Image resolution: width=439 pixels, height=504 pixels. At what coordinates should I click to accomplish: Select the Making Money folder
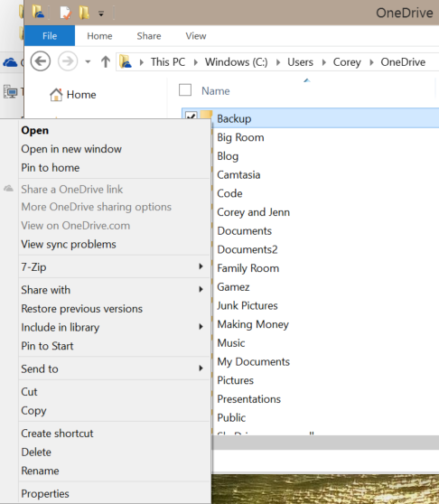click(x=253, y=324)
